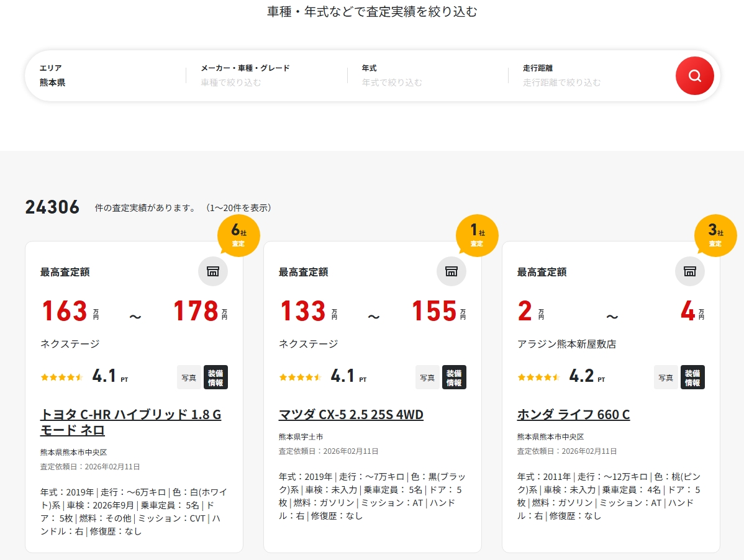Show 写真 on the Mazda CX-5 card
Screen dimensions: 744x560
coord(427,377)
